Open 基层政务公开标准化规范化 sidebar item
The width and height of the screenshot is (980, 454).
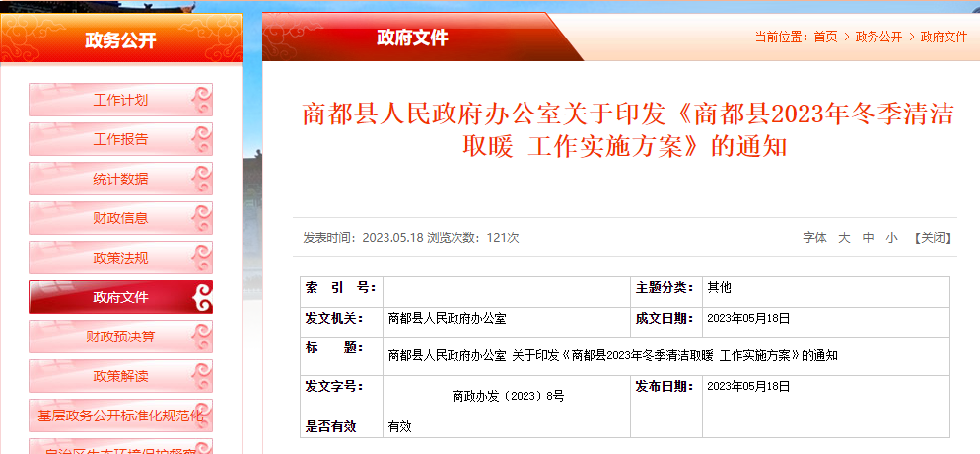[x=120, y=416]
